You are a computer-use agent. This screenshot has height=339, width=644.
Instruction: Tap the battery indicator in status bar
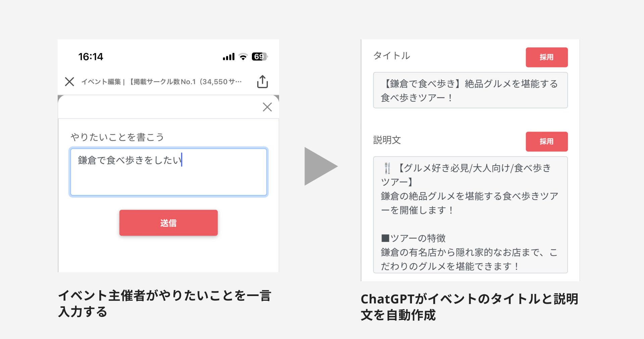tap(259, 57)
